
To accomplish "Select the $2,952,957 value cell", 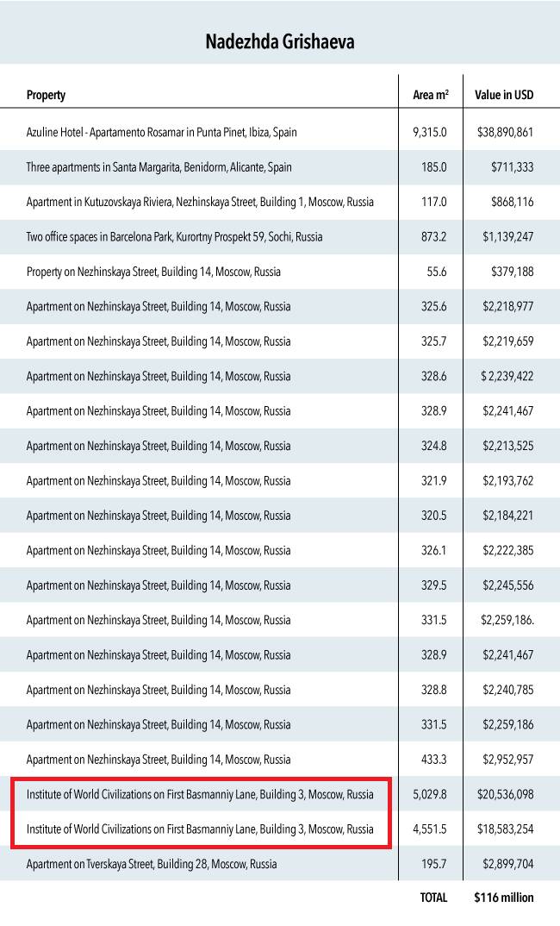I will tap(507, 760).
